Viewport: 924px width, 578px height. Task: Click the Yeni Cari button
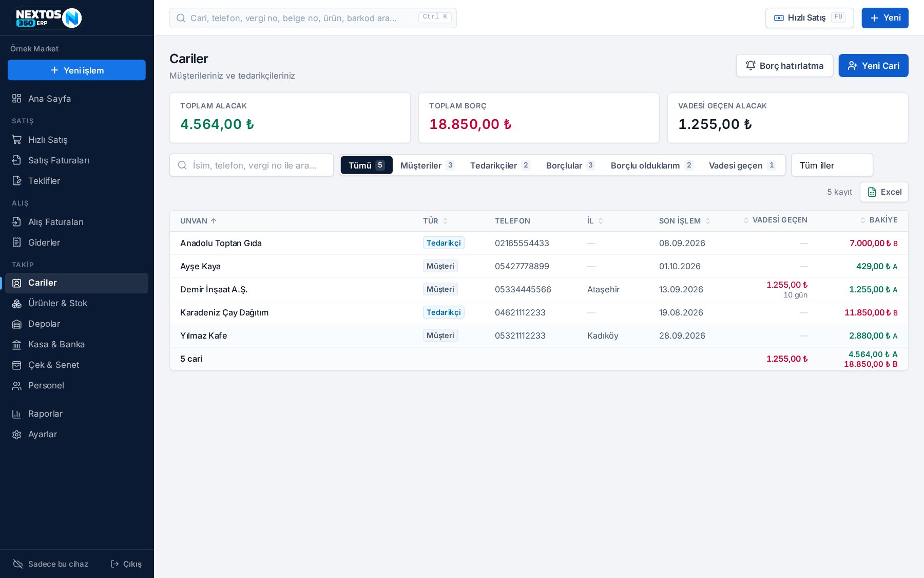click(873, 66)
